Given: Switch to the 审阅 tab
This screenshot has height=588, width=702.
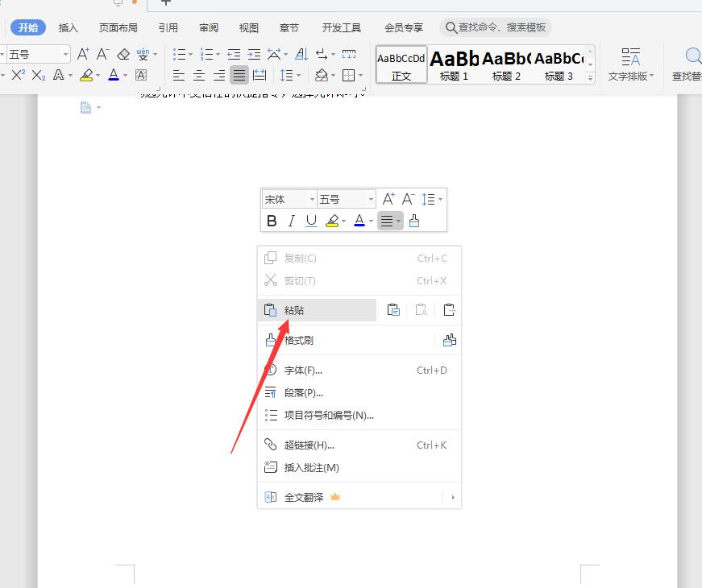Looking at the screenshot, I should click(209, 27).
